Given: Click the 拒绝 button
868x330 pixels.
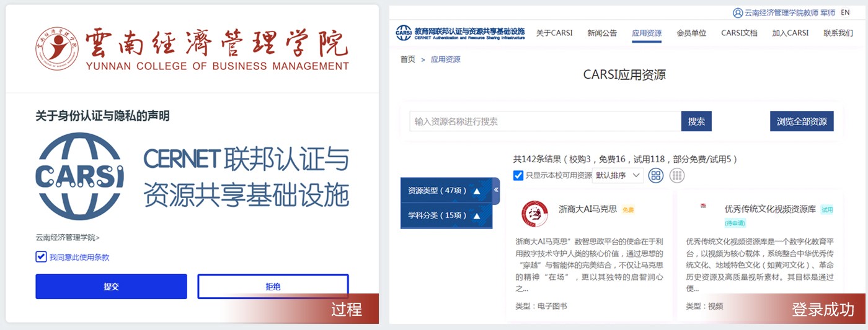Looking at the screenshot, I should pyautogui.click(x=273, y=287).
